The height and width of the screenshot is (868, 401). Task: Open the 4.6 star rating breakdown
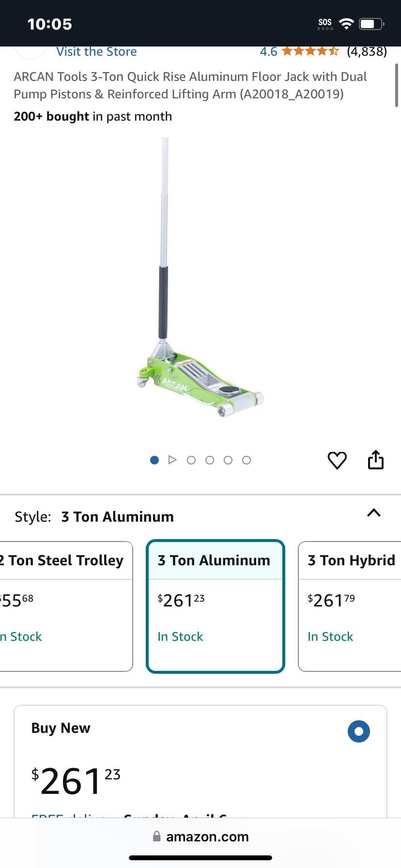299,51
